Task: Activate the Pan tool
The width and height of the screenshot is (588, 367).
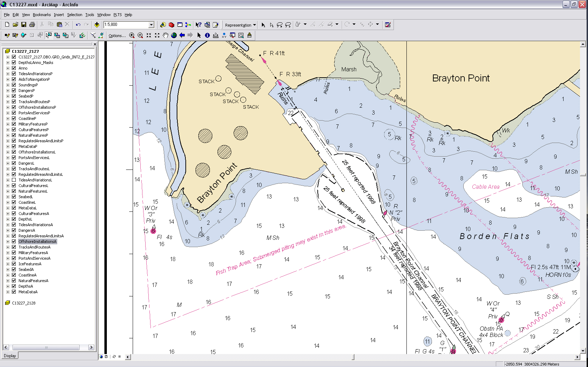Action: pos(165,35)
